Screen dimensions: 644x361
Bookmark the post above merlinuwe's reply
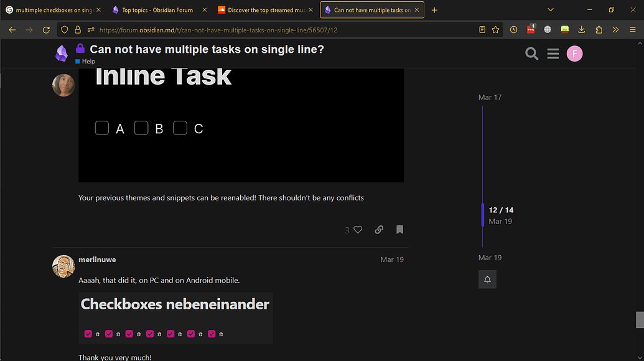[399, 229]
